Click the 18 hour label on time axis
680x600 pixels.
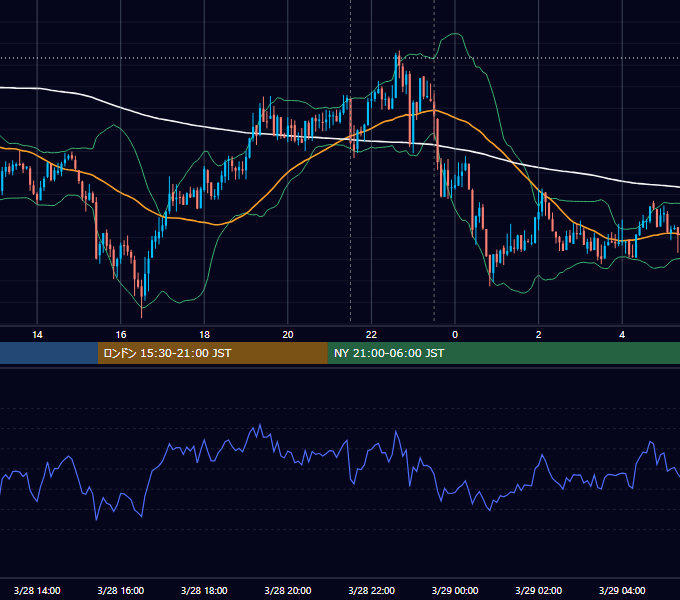pyautogui.click(x=204, y=335)
